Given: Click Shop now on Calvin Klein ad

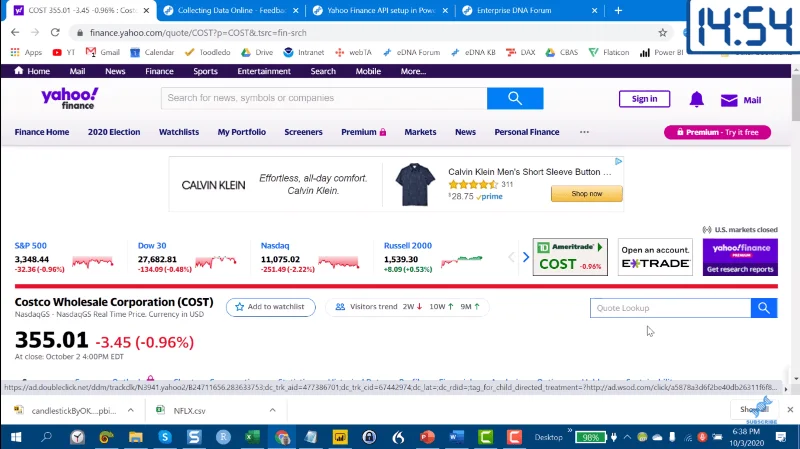Looking at the screenshot, I should coord(587,194).
